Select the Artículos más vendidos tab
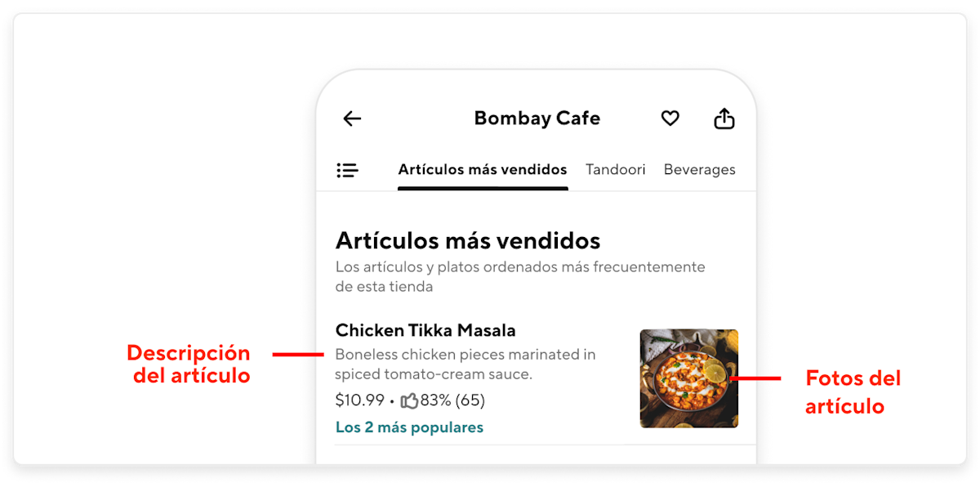The image size is (980, 492). coord(483,170)
